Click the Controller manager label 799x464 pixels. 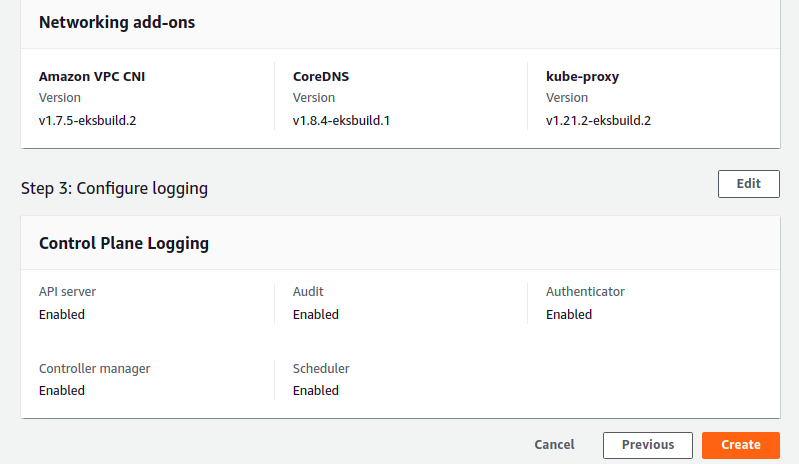tap(94, 368)
